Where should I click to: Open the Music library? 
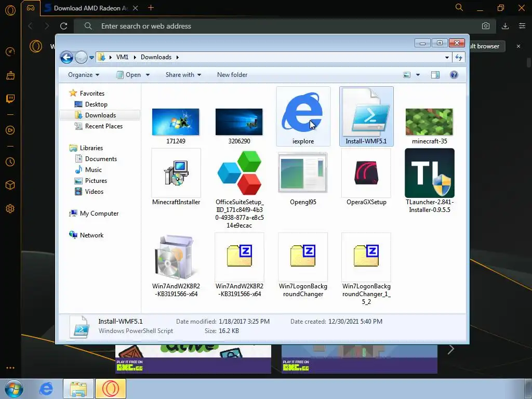pyautogui.click(x=94, y=170)
